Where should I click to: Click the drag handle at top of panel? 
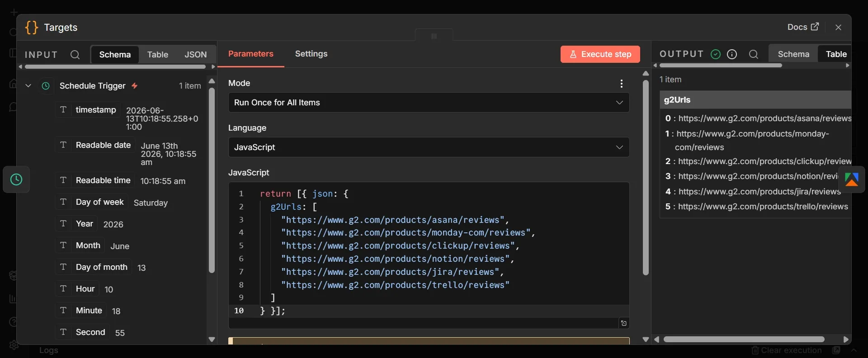(x=434, y=36)
